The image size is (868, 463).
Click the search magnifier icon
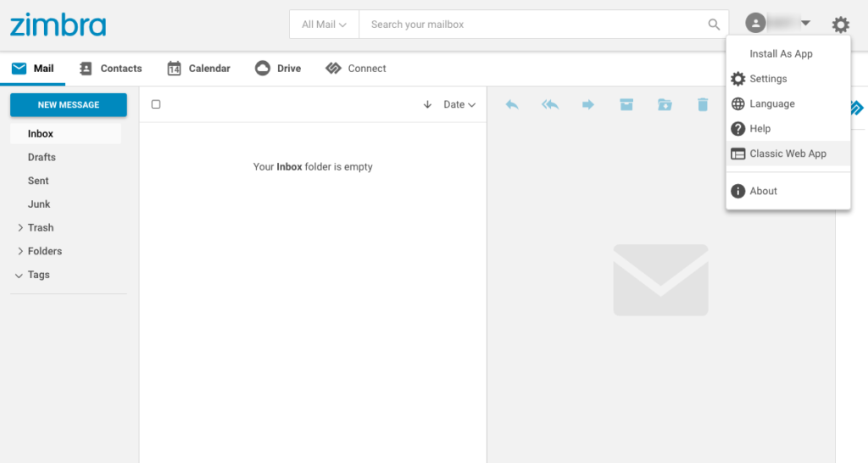click(714, 25)
